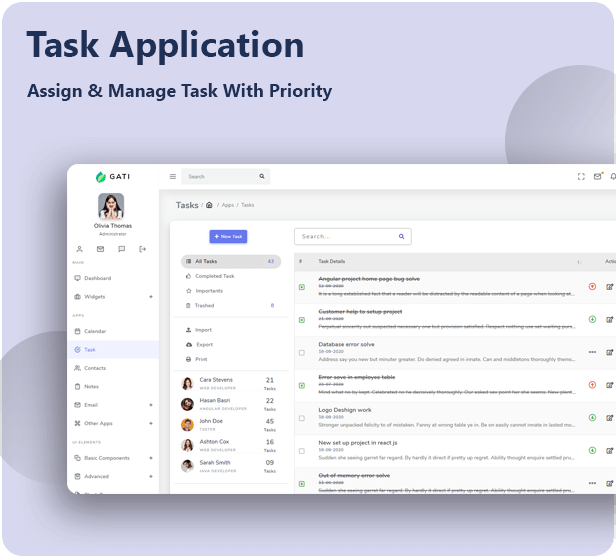Select John Doe in the member list
The image size is (616, 560).
[x=231, y=424]
